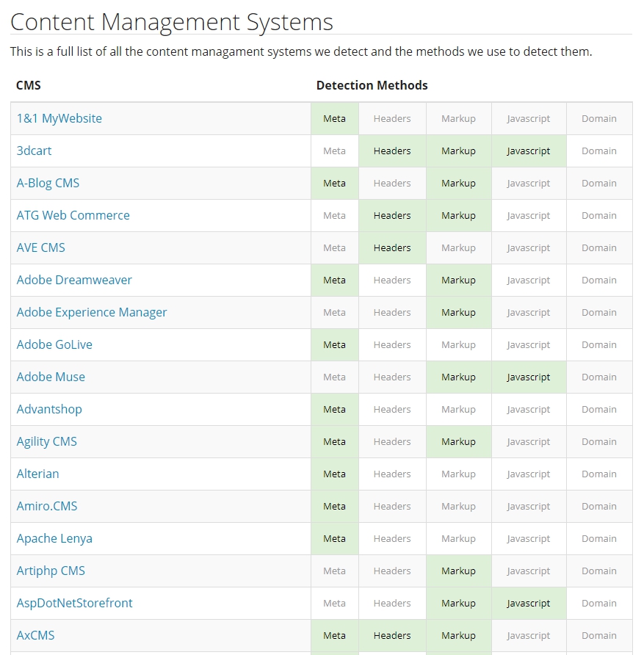Open Adobe Dreamweaver details
Image resolution: width=644 pixels, height=655 pixels.
(x=74, y=280)
